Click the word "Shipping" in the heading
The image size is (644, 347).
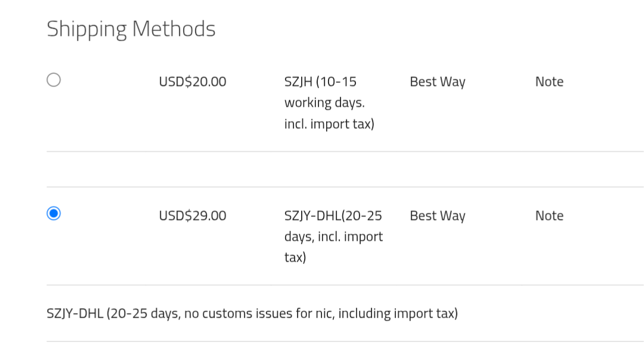pos(86,29)
